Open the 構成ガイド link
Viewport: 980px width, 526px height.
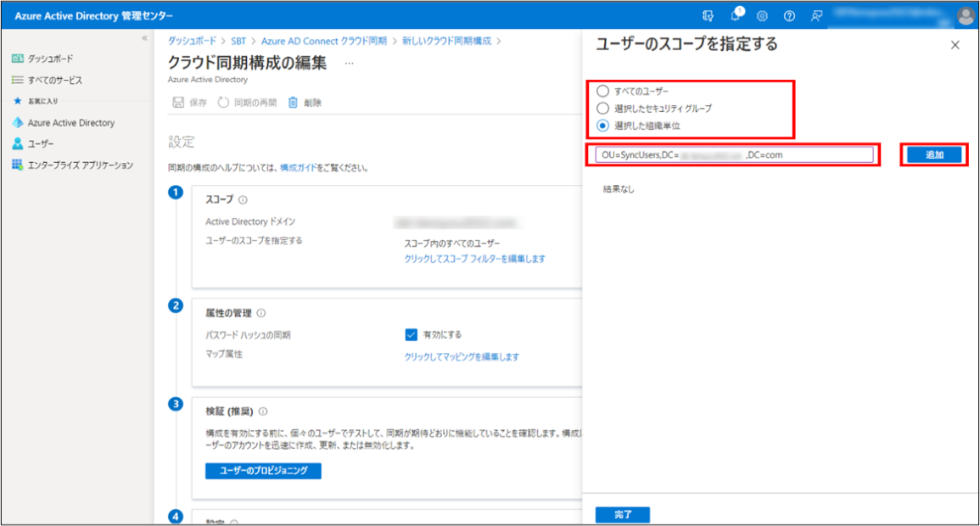pos(298,167)
